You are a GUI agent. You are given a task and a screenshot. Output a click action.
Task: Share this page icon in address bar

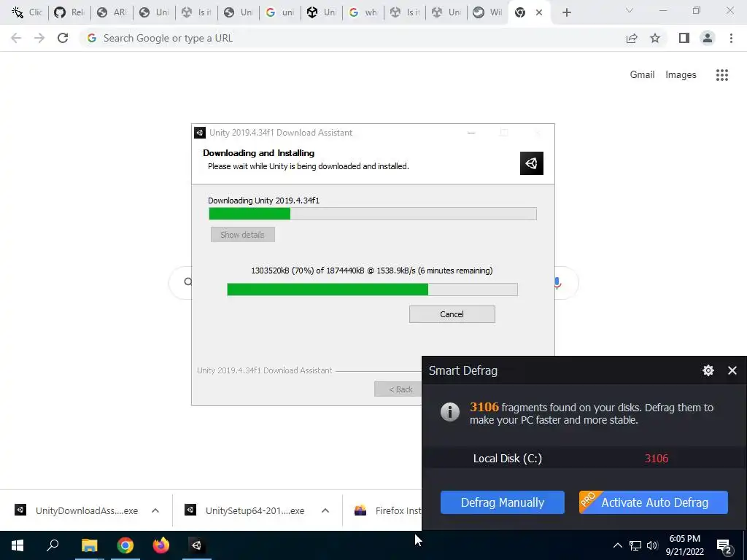(x=632, y=38)
